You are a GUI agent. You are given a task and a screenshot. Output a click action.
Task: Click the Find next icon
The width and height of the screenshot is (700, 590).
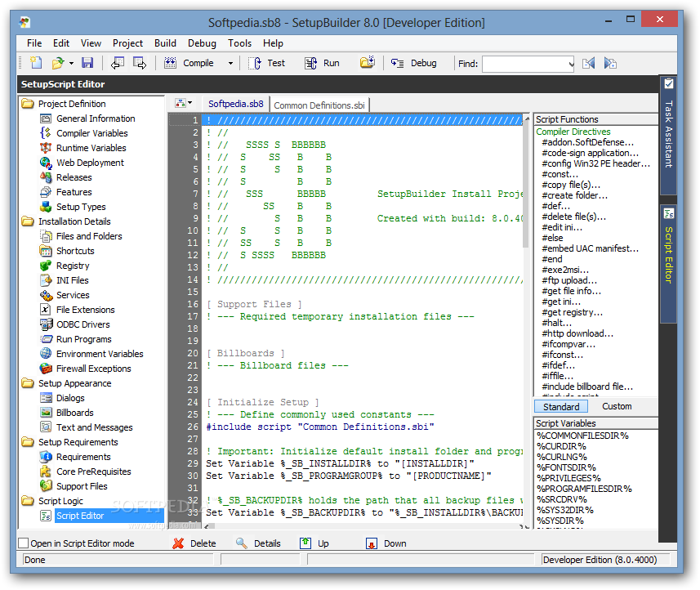pos(610,64)
